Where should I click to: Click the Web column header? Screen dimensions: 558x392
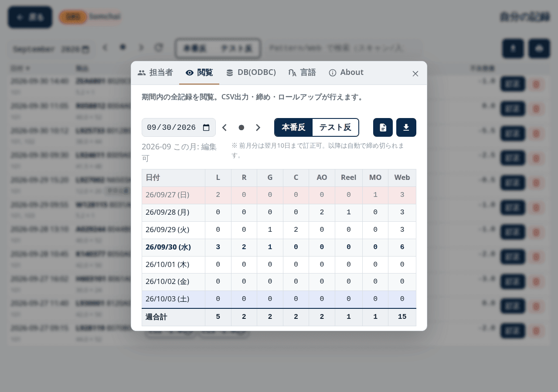(x=402, y=178)
